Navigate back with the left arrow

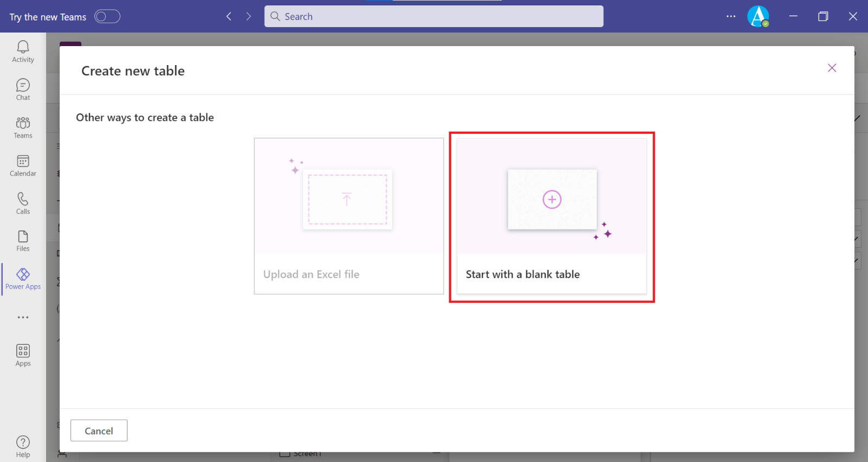229,16
